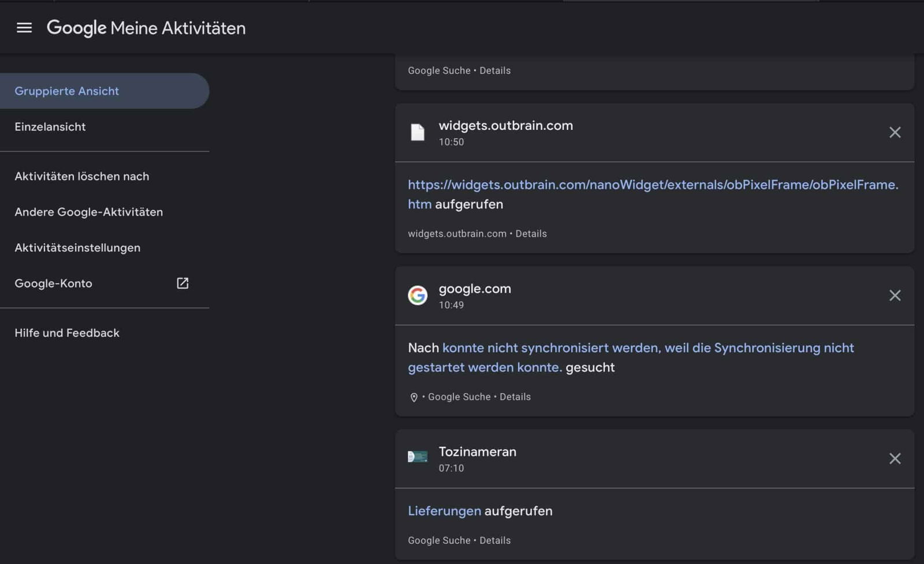
Task: Delete the widgets.outbrain.com activity card
Action: point(895,132)
